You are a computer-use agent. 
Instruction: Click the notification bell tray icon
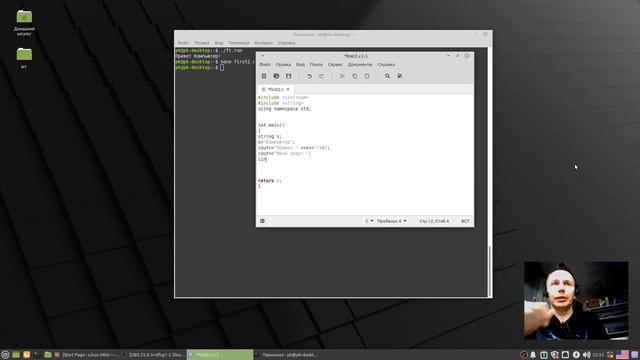(x=533, y=355)
